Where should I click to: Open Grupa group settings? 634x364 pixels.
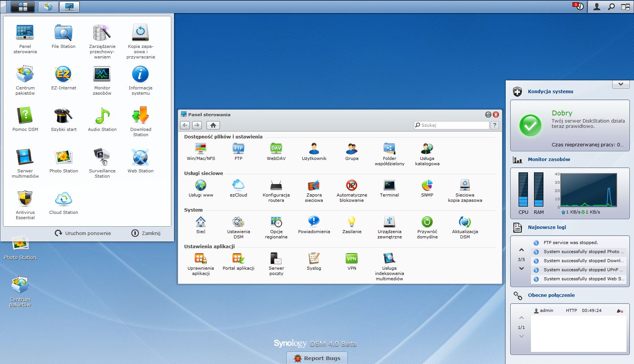pos(352,152)
